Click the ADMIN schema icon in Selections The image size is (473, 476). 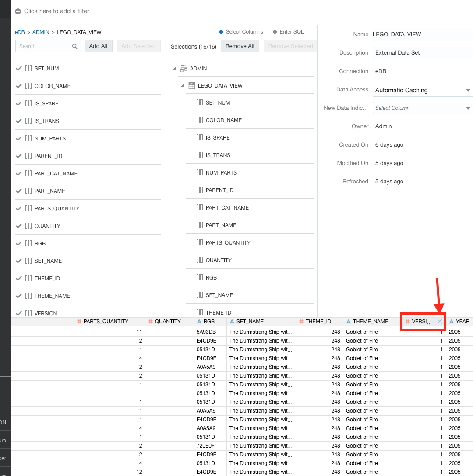184,68
